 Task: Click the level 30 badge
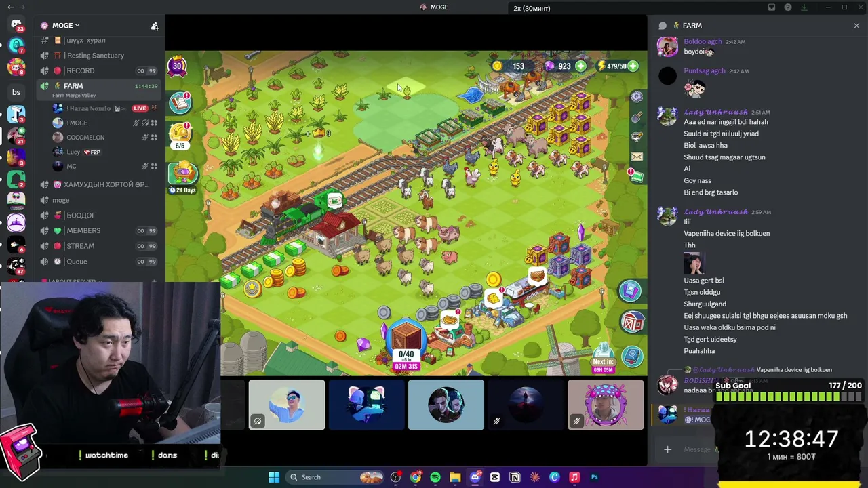tap(177, 66)
